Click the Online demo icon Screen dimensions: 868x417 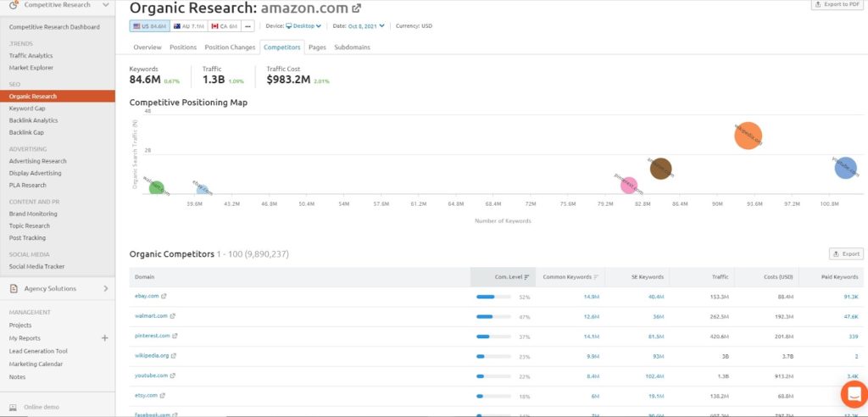pos(14,407)
